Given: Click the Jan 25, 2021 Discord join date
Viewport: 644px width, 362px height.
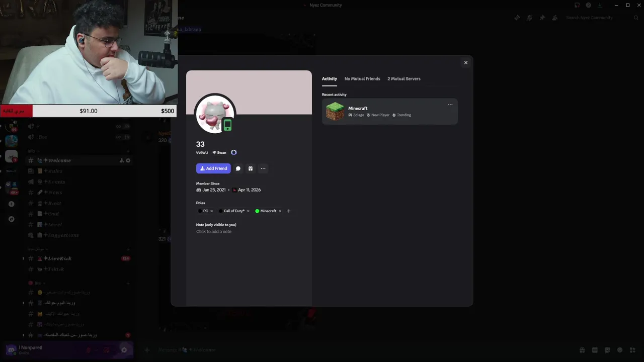Looking at the screenshot, I should coord(214,190).
